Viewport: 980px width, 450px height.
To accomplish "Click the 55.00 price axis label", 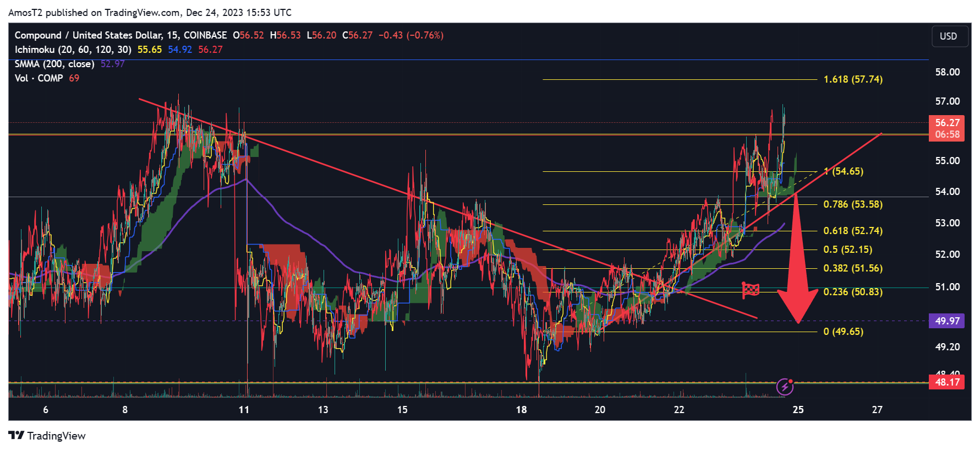I will (948, 161).
